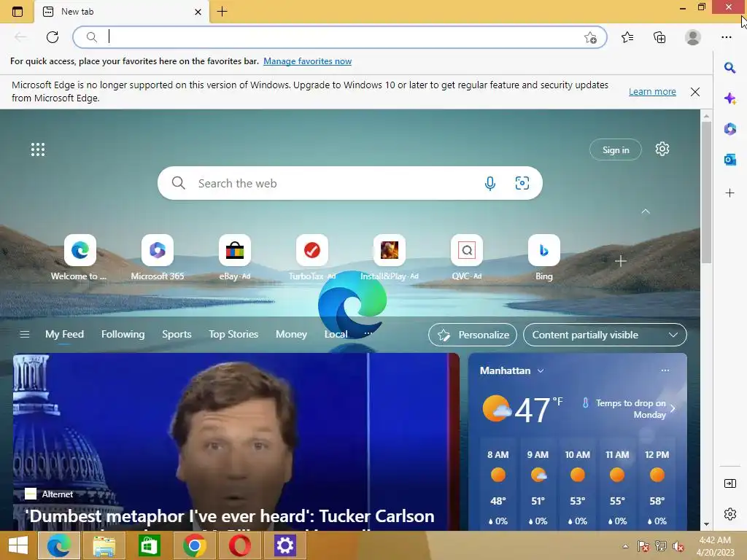
Task: Open the Windows Start button
Action: [18, 545]
